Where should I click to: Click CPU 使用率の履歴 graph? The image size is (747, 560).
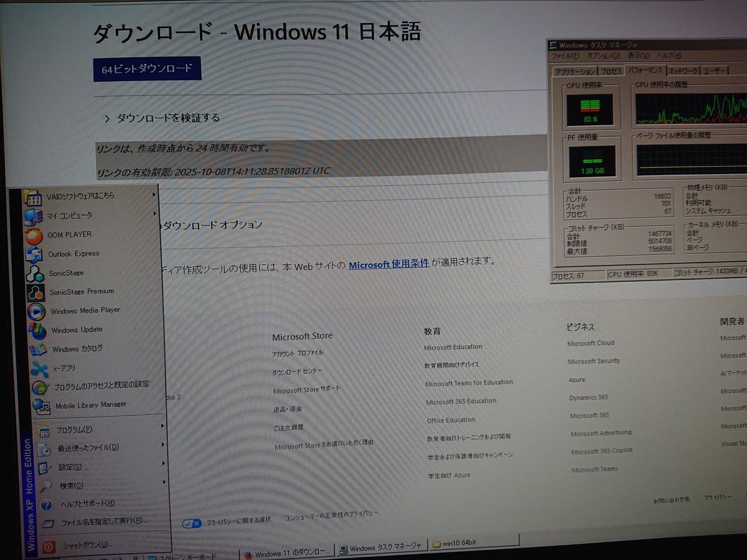pos(690,108)
